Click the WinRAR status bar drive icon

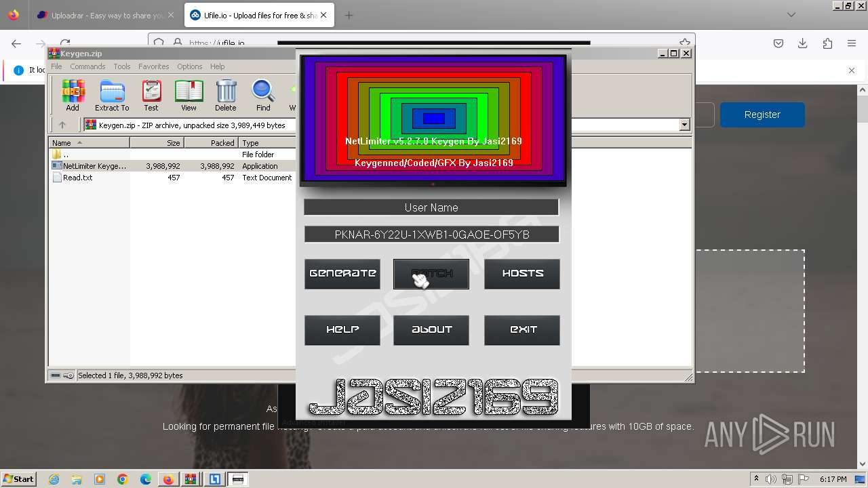click(57, 375)
